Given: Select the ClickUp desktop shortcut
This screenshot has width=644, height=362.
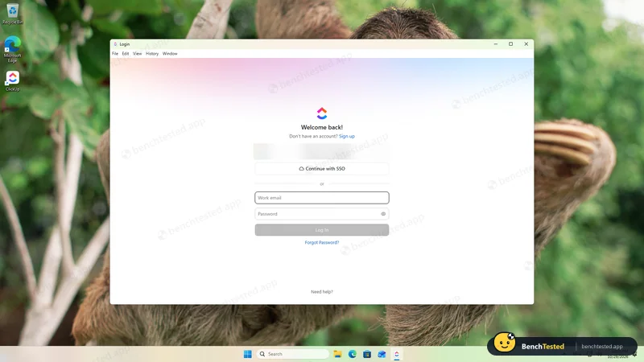Looking at the screenshot, I should click(x=12, y=81).
